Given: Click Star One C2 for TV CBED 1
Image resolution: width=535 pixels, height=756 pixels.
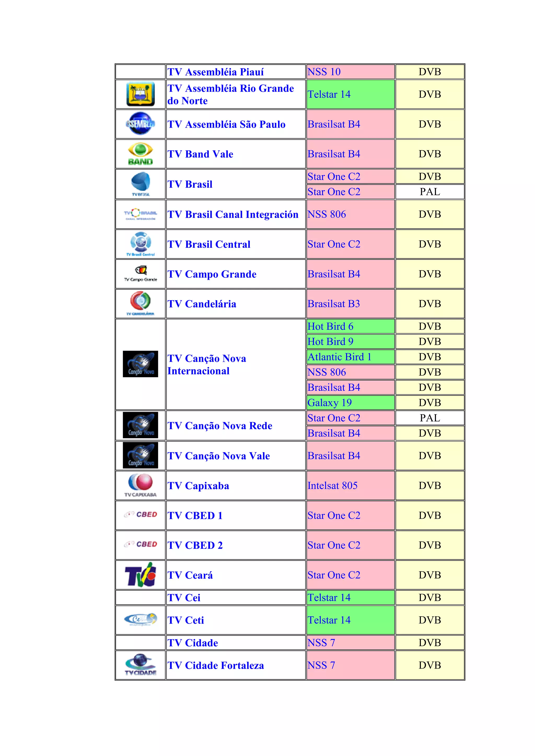Looking at the screenshot, I should coord(334,515).
